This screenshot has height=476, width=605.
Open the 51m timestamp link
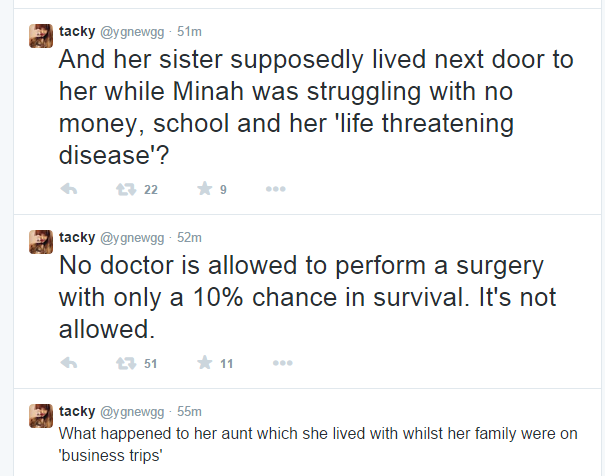point(191,30)
